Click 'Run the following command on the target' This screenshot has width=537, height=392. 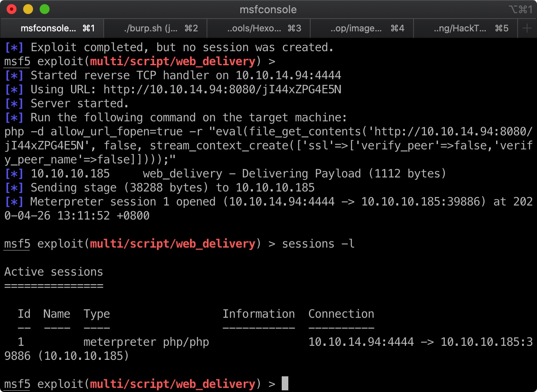(x=189, y=118)
